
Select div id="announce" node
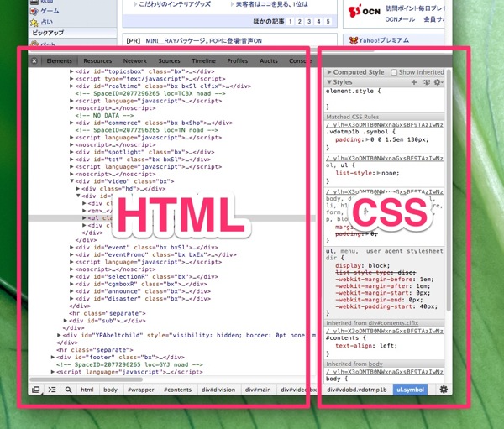[x=143, y=291]
